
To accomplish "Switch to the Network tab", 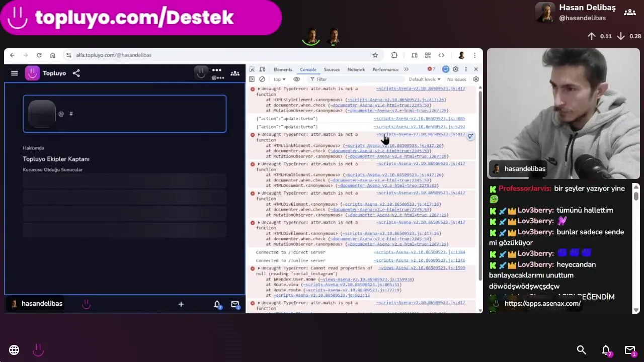I will pyautogui.click(x=356, y=69).
